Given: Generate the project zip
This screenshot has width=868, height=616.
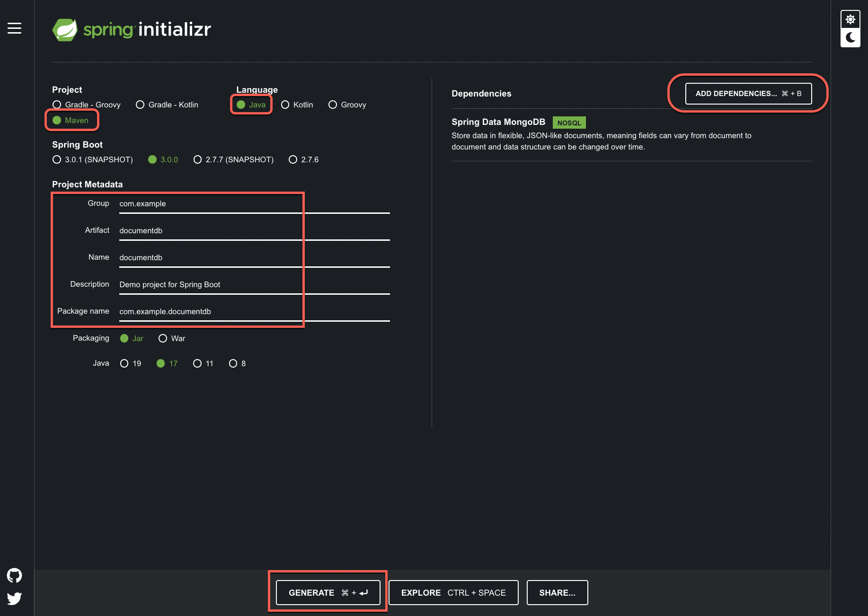Looking at the screenshot, I should coord(328,592).
